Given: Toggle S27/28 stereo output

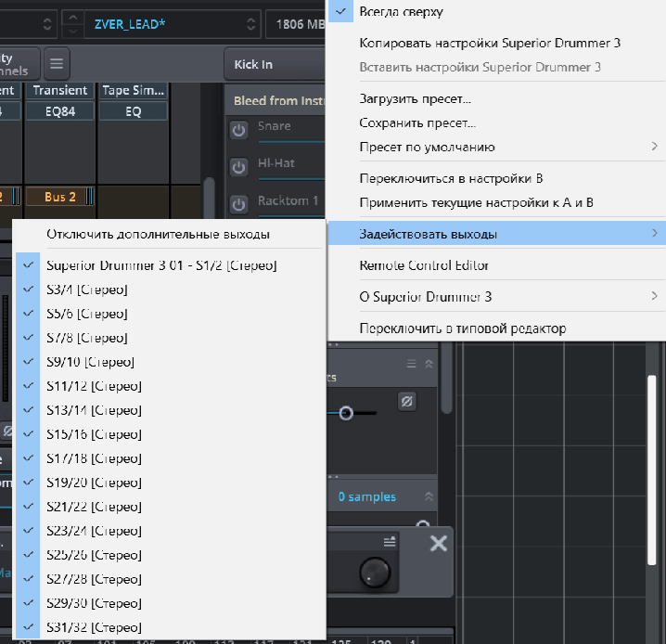Looking at the screenshot, I should click(x=170, y=579).
